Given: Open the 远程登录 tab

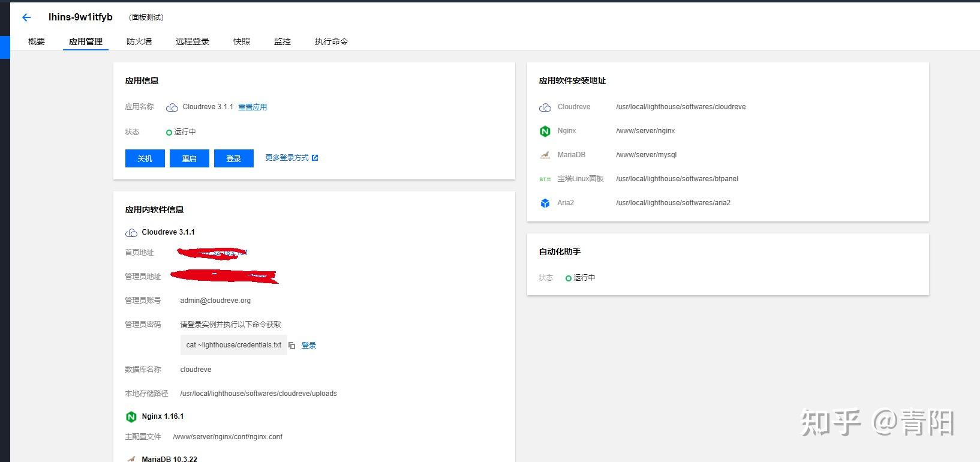Looking at the screenshot, I should coord(193,41).
